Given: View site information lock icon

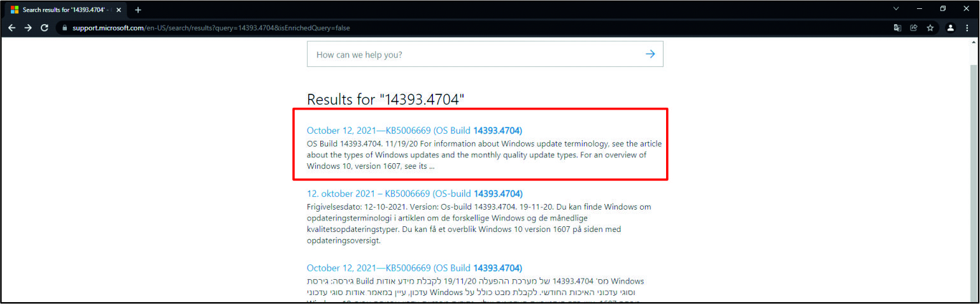Looking at the screenshot, I should click(64, 28).
